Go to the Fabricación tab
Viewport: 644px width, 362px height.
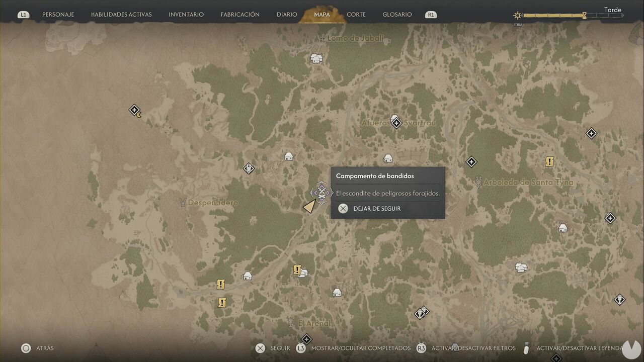pyautogui.click(x=240, y=15)
